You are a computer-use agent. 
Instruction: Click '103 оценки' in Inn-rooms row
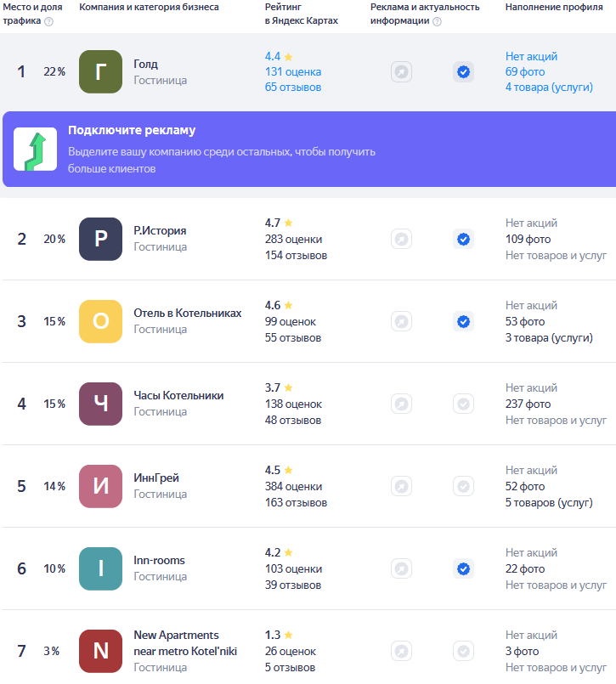point(294,569)
